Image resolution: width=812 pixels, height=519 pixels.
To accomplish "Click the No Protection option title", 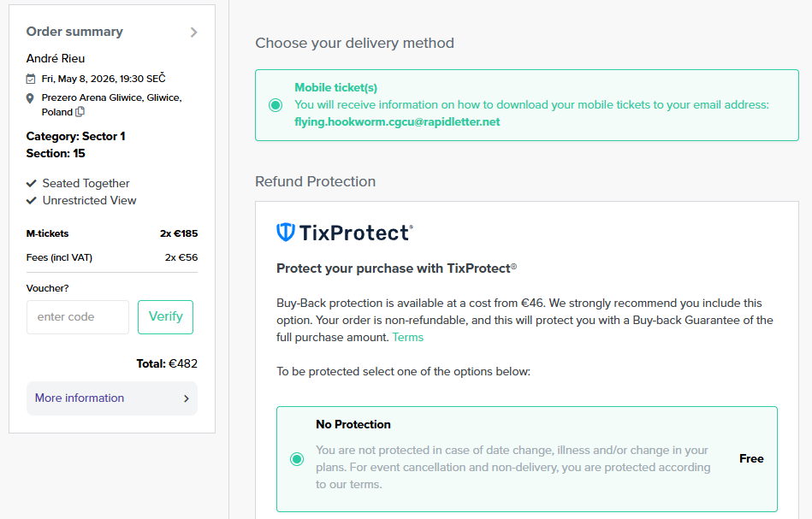I will (353, 424).
